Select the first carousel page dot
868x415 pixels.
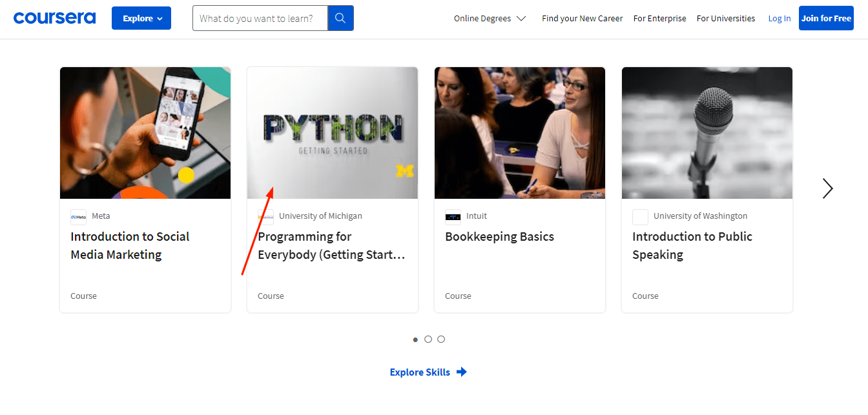click(415, 339)
